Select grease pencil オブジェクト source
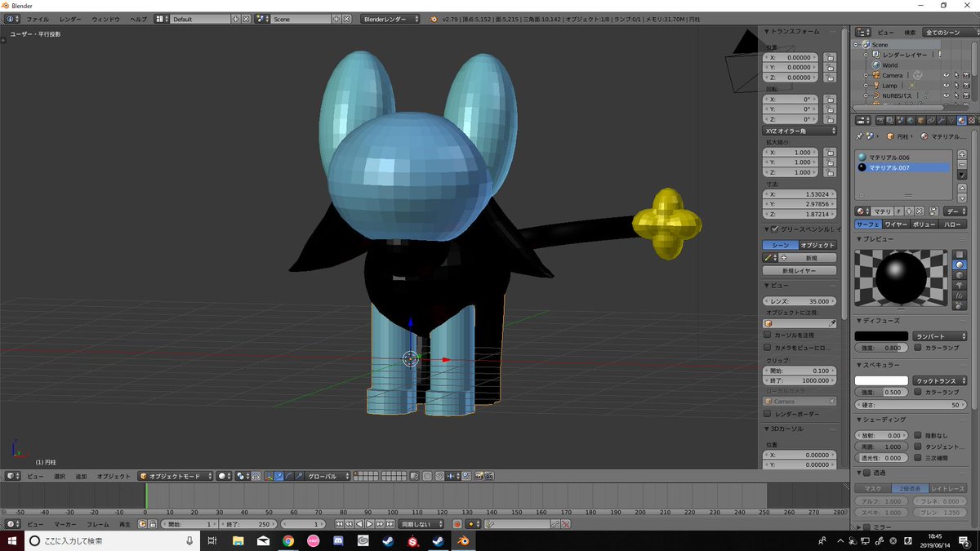Screen dimensions: 980x551 coord(817,245)
